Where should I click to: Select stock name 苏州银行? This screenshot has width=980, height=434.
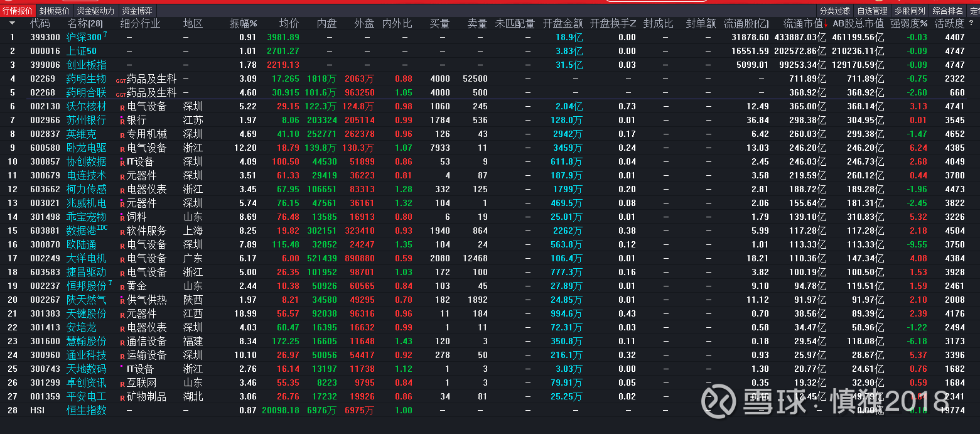(x=87, y=120)
